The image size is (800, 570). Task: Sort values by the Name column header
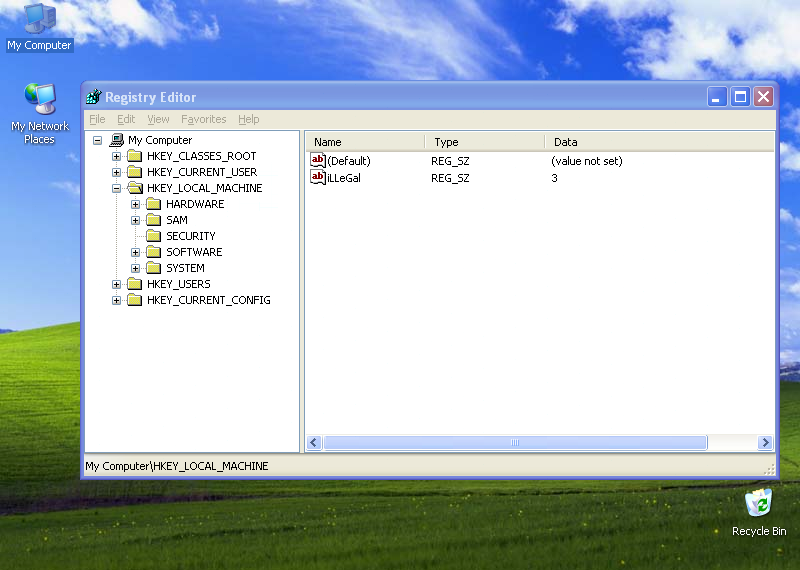pos(365,142)
